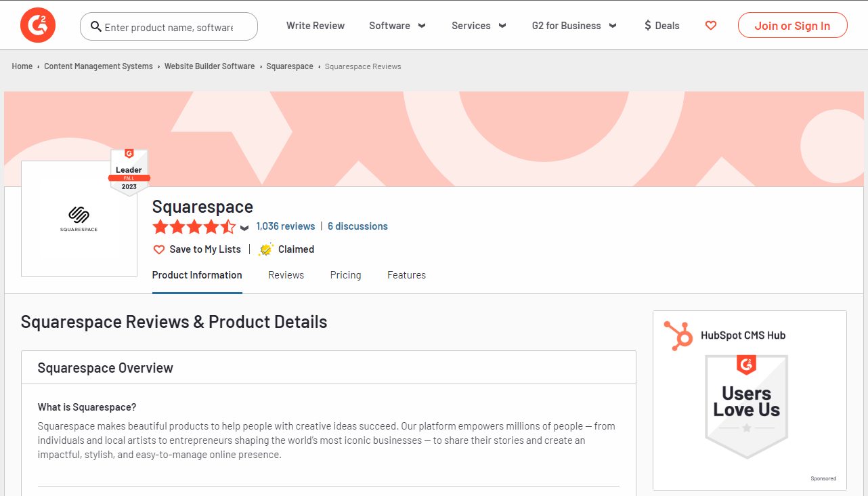Open the Software menu label
Image resolution: width=868 pixels, height=496 pixels.
[389, 26]
